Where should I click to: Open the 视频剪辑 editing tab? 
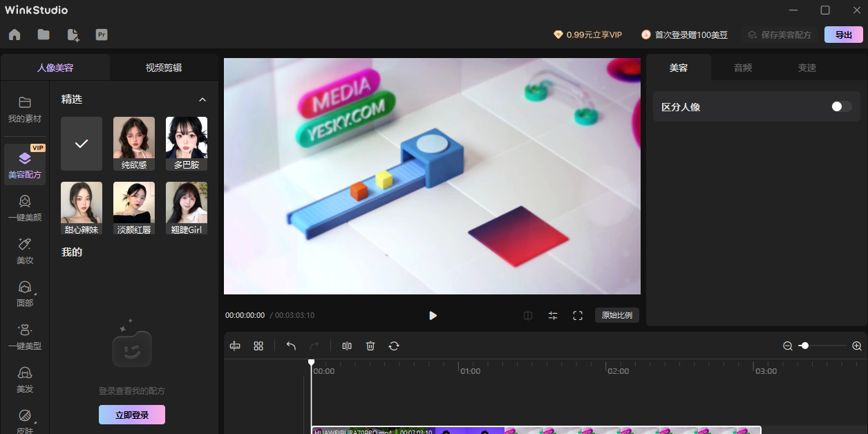163,68
